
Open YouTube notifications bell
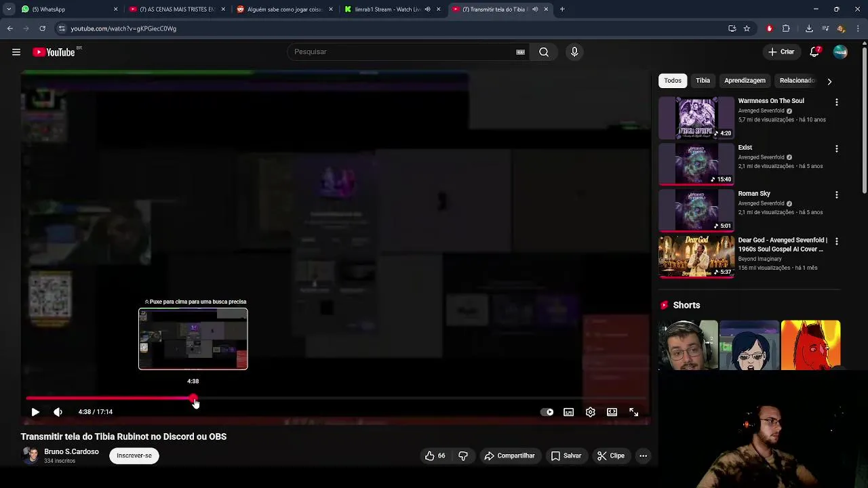[814, 52]
